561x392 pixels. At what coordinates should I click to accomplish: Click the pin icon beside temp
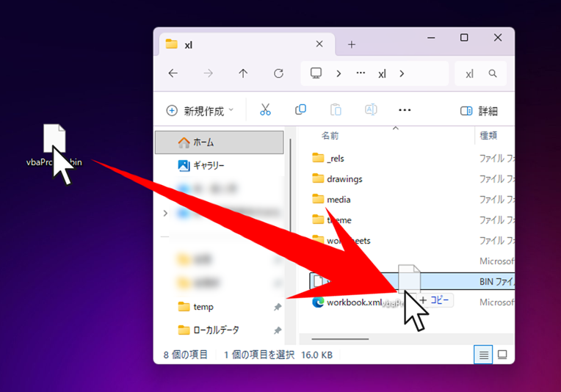(x=278, y=307)
